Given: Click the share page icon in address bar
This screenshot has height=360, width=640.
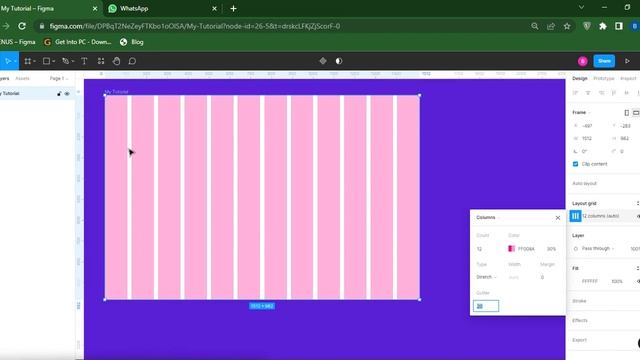Looking at the screenshot, I should pyautogui.click(x=551, y=26).
